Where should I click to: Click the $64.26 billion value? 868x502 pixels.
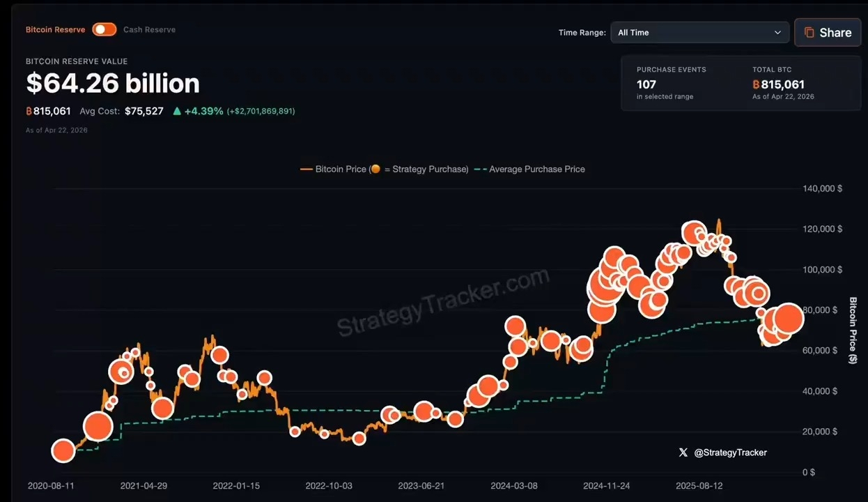coord(113,84)
